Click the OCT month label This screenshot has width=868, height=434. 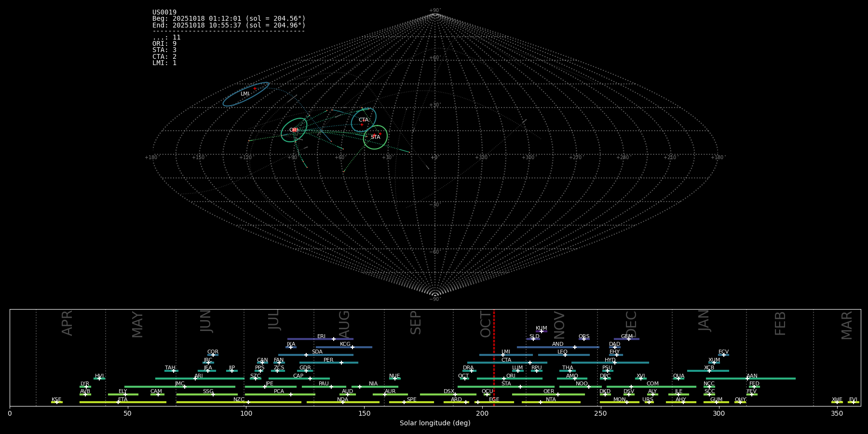(486, 324)
